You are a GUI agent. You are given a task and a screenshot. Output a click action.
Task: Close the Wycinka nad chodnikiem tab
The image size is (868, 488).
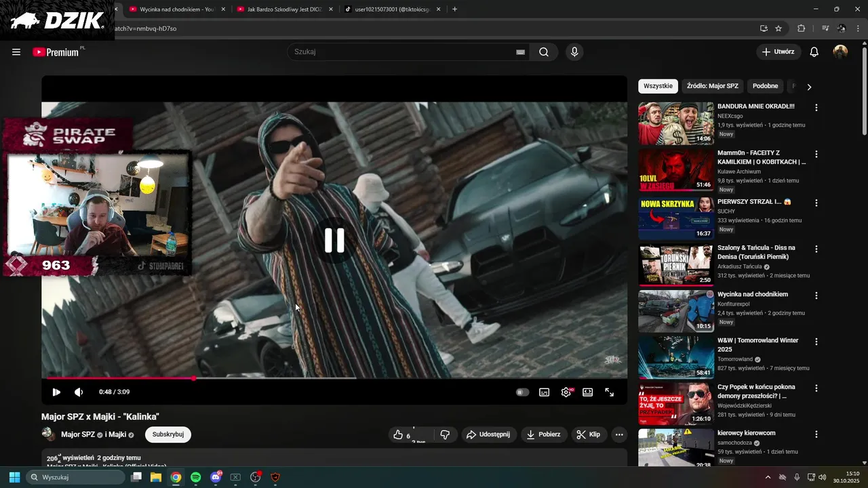click(x=223, y=9)
